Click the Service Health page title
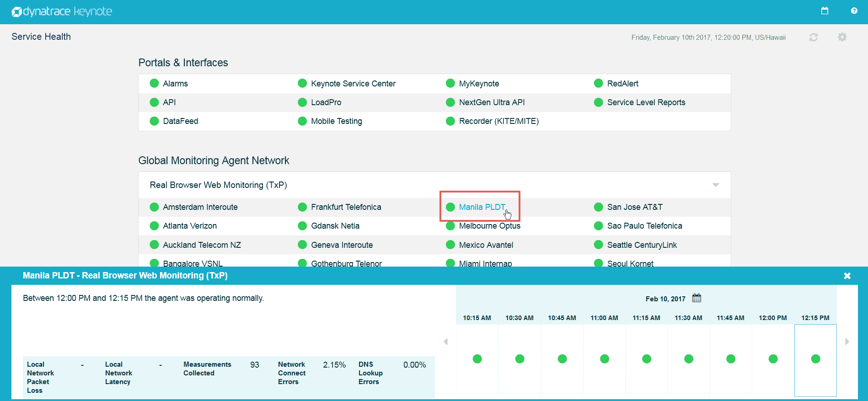The image size is (868, 401). [x=41, y=37]
